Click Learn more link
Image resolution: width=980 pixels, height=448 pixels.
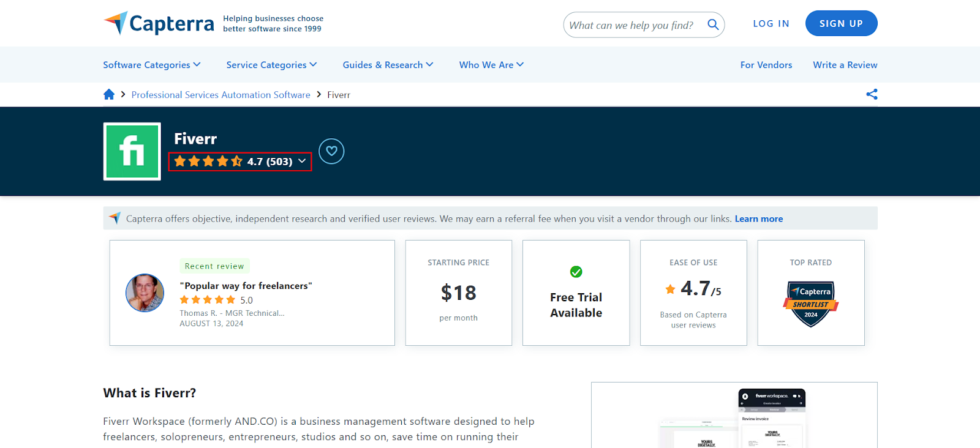759,218
